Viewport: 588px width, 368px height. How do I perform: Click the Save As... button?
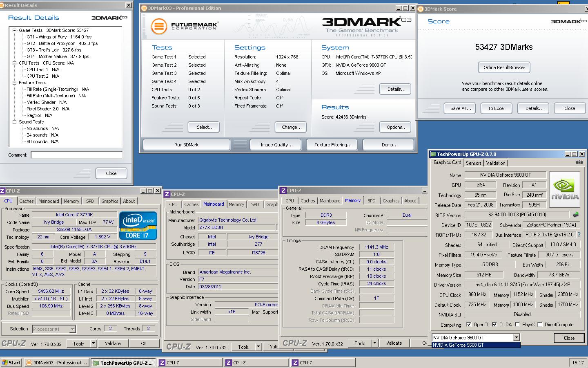(x=461, y=108)
